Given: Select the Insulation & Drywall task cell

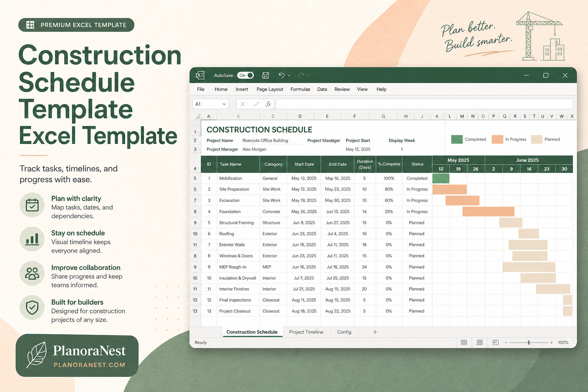Looking at the screenshot, I should coord(238,278).
